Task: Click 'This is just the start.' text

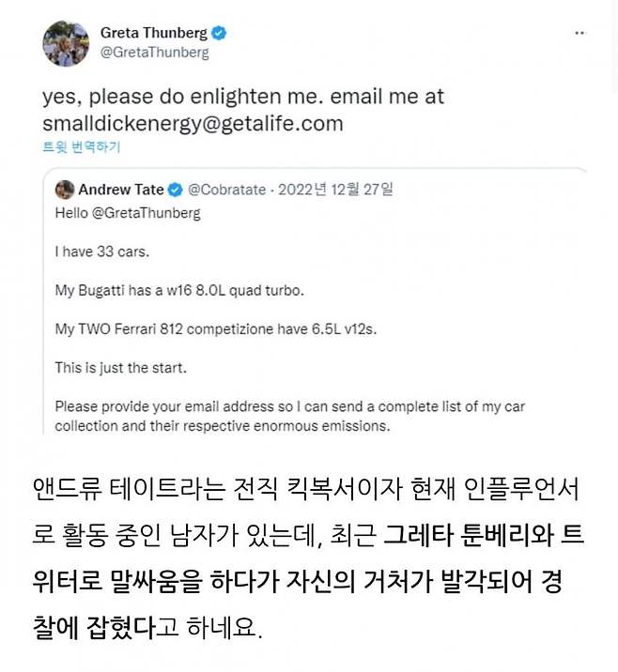Action: [120, 367]
